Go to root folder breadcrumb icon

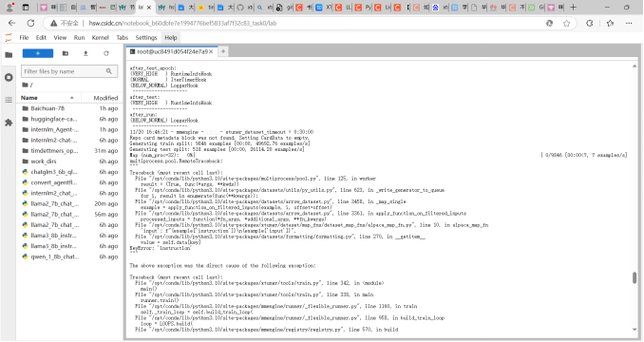[x=25, y=85]
